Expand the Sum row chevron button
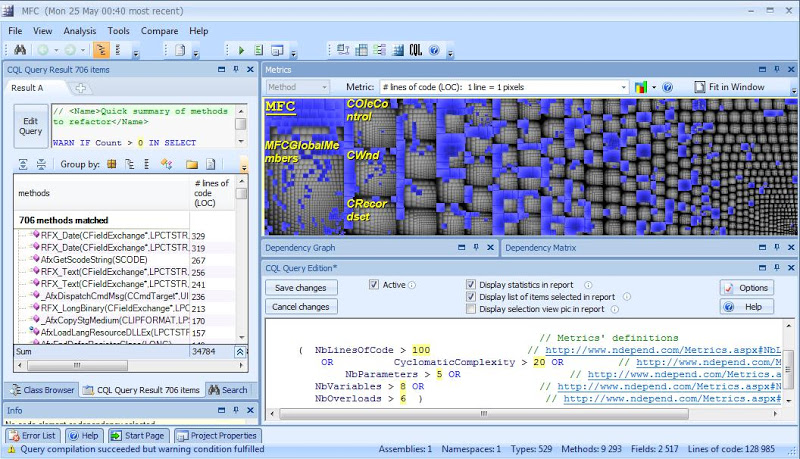The height and width of the screenshot is (459, 800). click(240, 351)
